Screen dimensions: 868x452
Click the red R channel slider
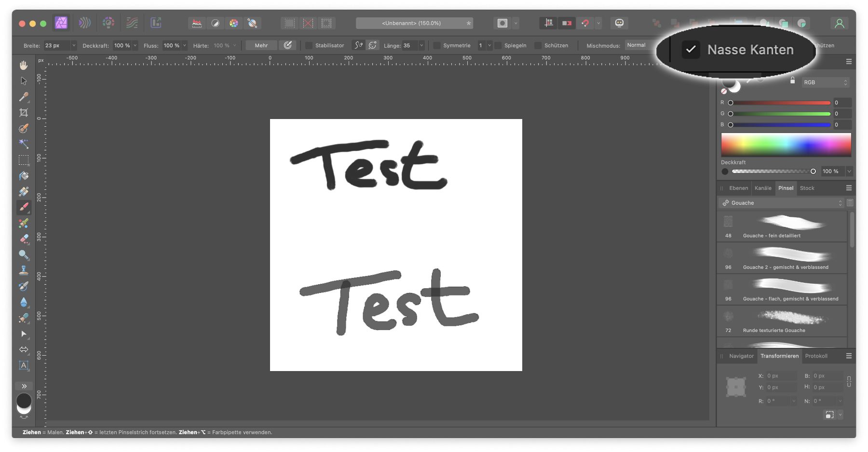(781, 103)
